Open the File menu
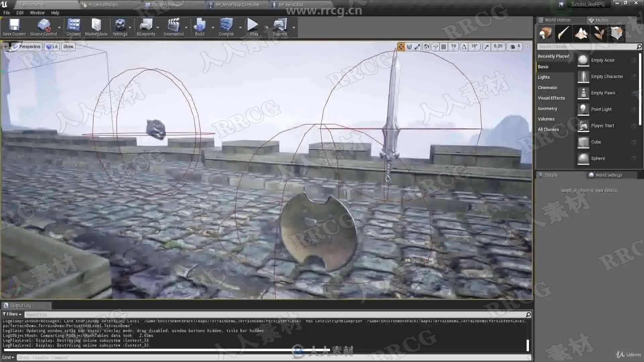 tap(6, 13)
